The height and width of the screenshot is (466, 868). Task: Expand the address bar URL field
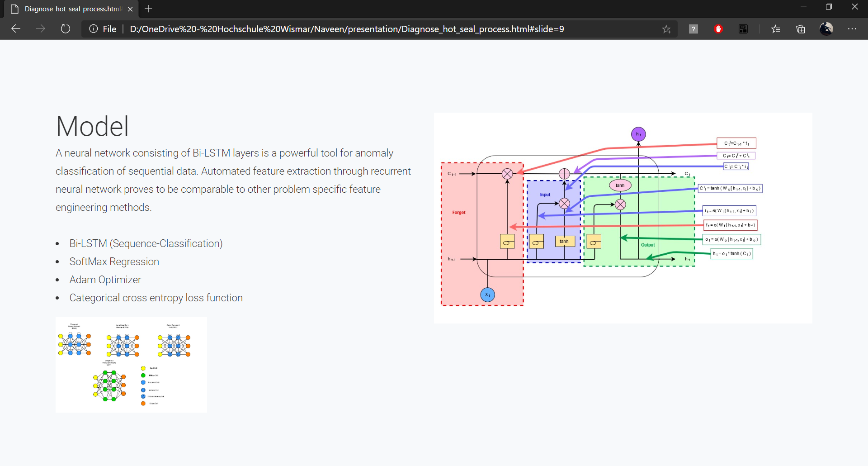point(362,29)
